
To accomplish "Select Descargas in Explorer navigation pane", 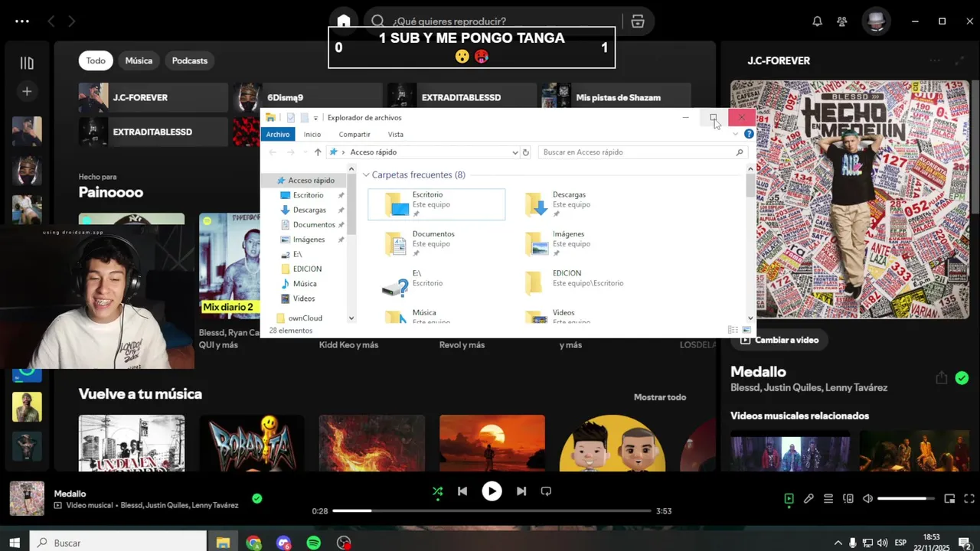I will pyautogui.click(x=309, y=210).
